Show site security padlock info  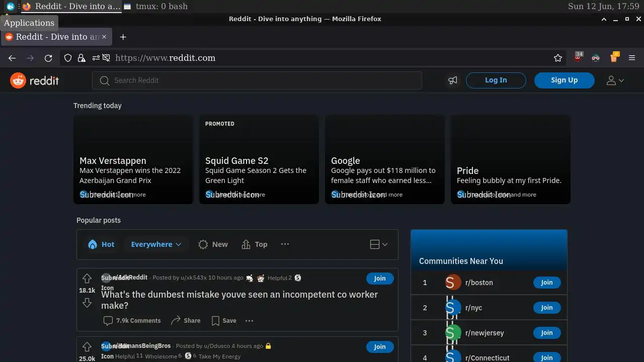(82, 58)
